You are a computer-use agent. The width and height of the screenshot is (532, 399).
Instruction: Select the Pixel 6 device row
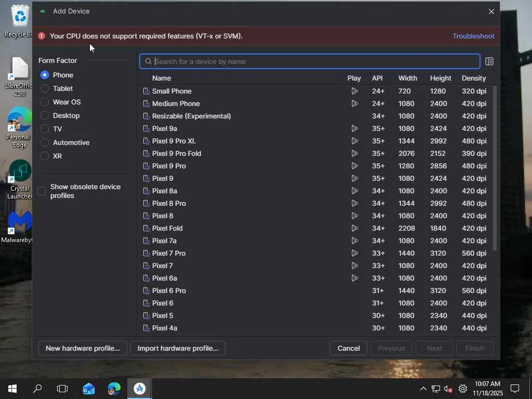[x=315, y=303]
